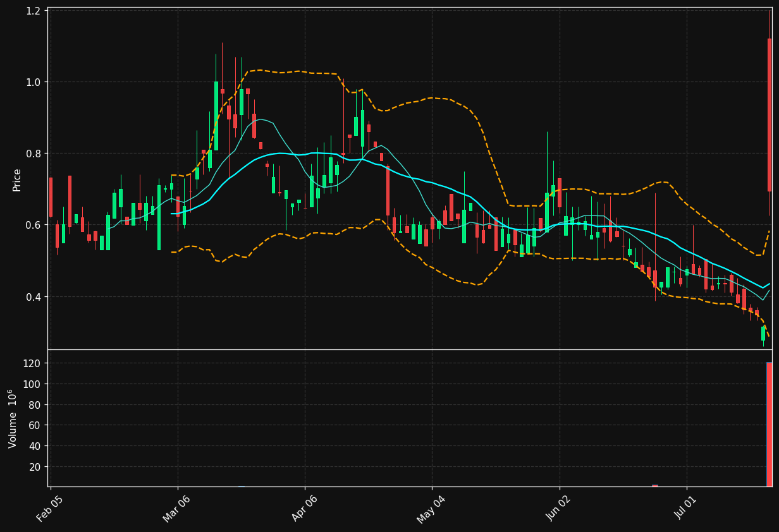Click the Jun 02 date label
779x532 pixels.
[559, 509]
